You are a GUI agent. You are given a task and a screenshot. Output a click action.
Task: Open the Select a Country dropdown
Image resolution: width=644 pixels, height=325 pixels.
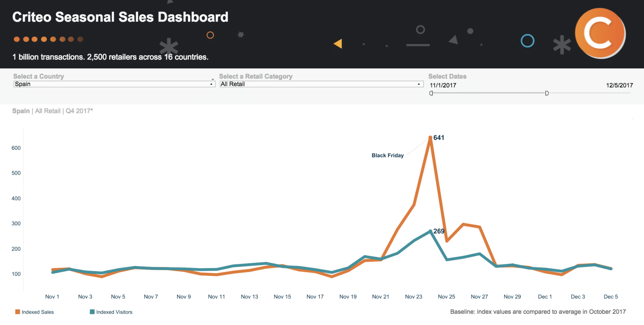click(x=114, y=84)
